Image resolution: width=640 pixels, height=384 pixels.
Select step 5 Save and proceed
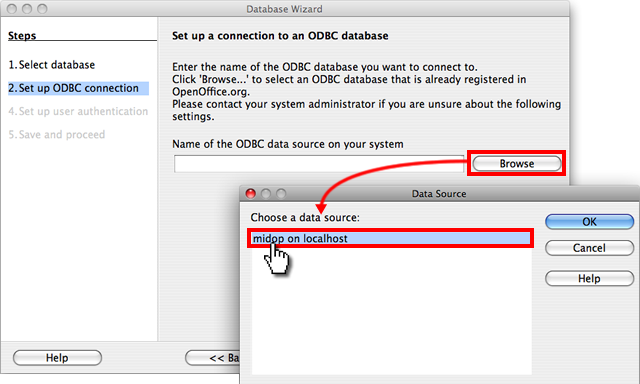tap(57, 134)
